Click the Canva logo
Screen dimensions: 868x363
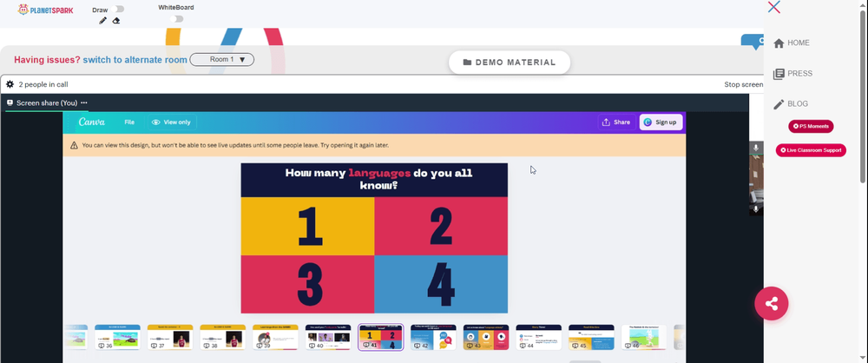click(92, 122)
